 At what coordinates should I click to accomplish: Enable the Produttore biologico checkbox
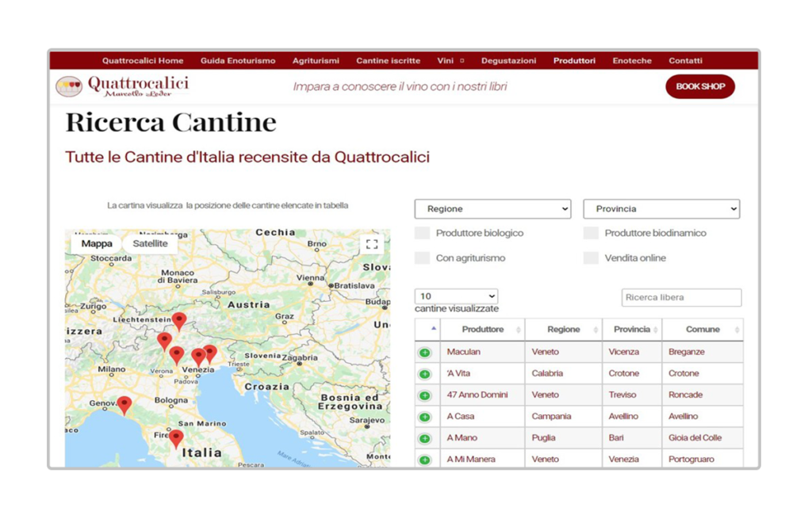point(423,233)
